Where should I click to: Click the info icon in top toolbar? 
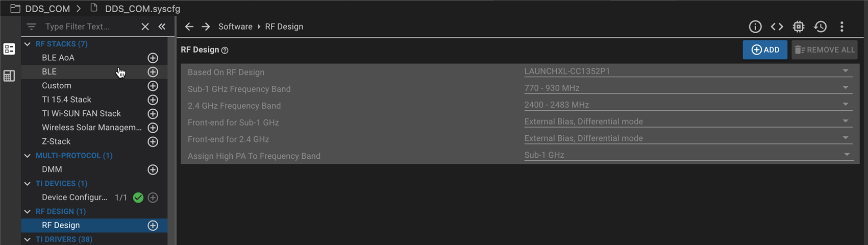(x=755, y=27)
